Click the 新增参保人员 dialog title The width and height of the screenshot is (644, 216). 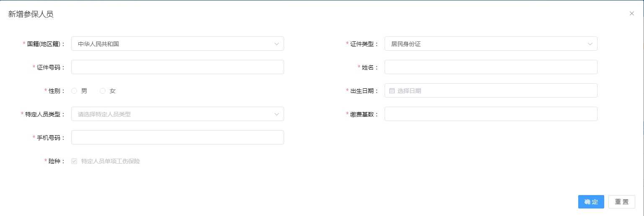pos(31,14)
